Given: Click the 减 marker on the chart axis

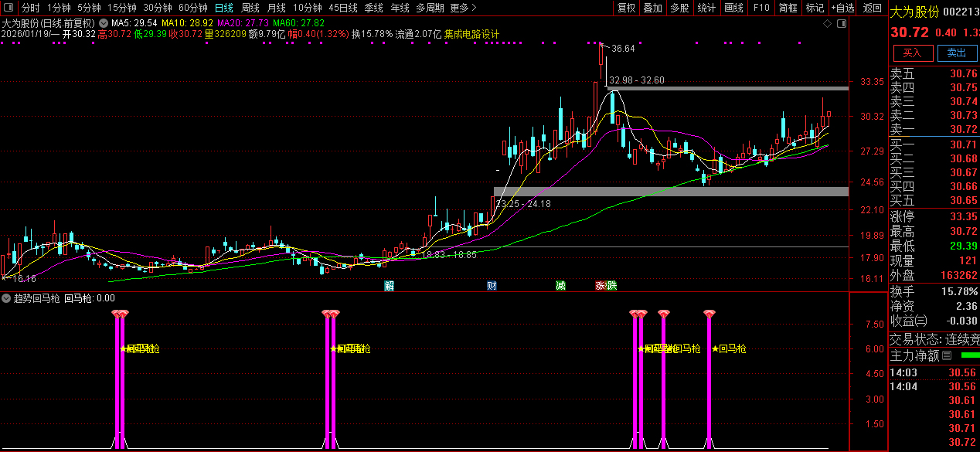Looking at the screenshot, I should coord(560,286).
